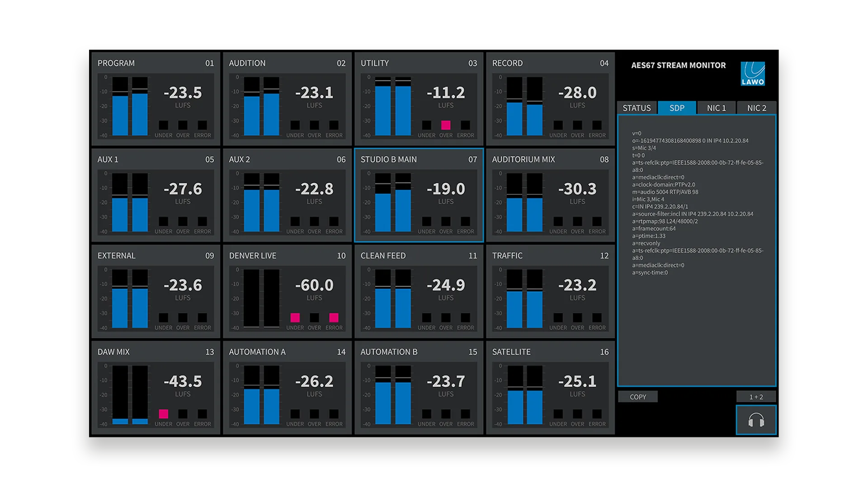Click the headphones monitor icon
Image resolution: width=868 pixels, height=488 pixels.
click(x=756, y=420)
